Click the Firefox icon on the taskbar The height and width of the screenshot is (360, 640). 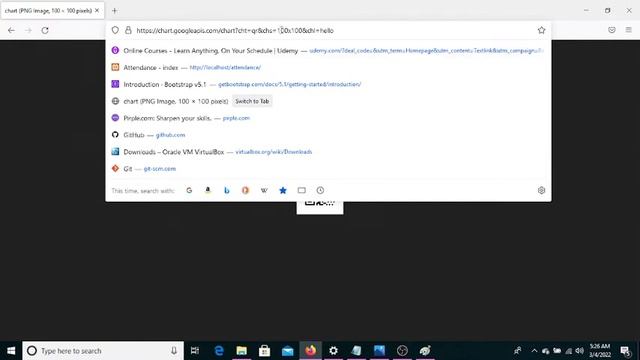(x=311, y=351)
